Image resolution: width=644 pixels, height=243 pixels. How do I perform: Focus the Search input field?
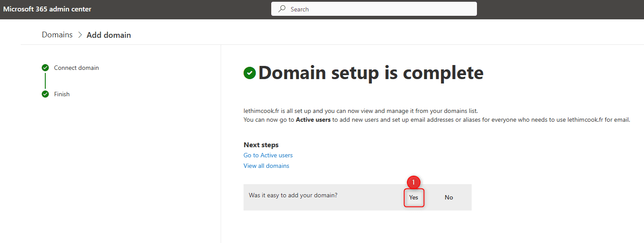[378, 9]
